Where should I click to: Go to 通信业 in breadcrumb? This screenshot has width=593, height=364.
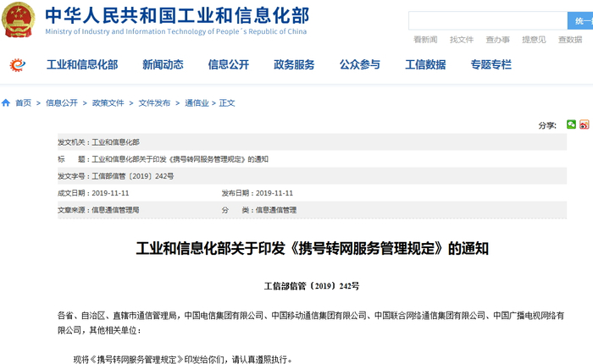click(x=197, y=102)
